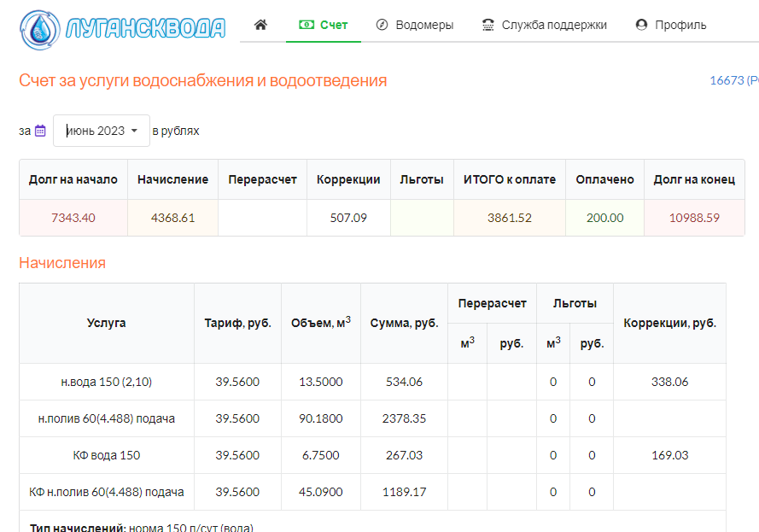
Task: Click the sum value 2378.35
Action: click(404, 418)
